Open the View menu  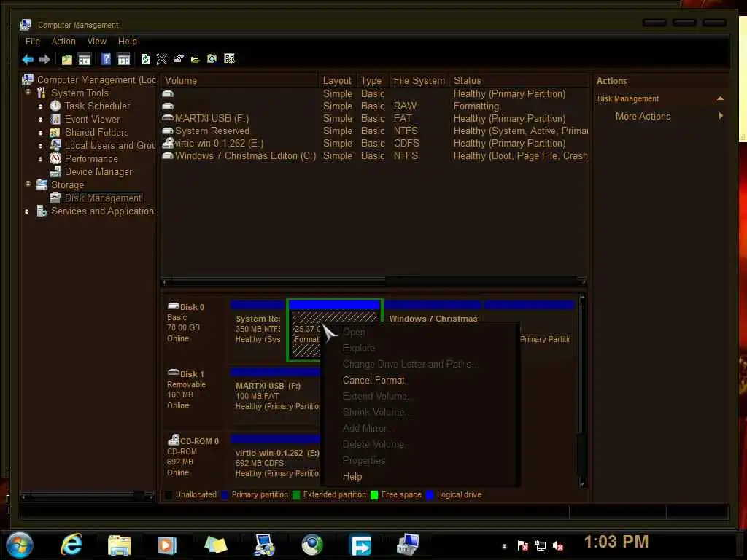[97, 42]
